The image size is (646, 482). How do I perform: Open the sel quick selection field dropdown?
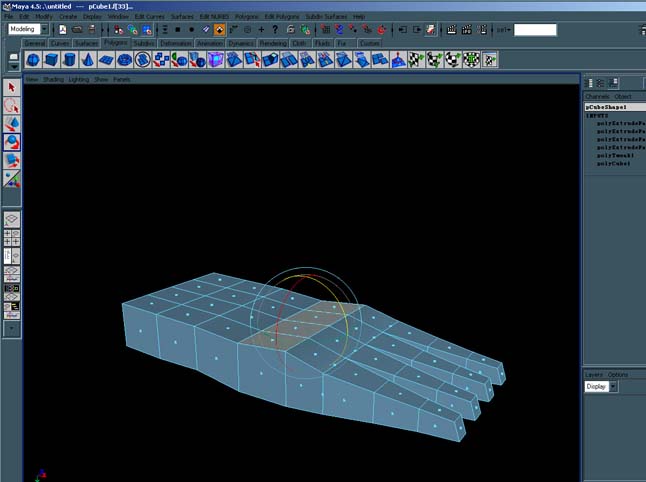click(x=503, y=30)
